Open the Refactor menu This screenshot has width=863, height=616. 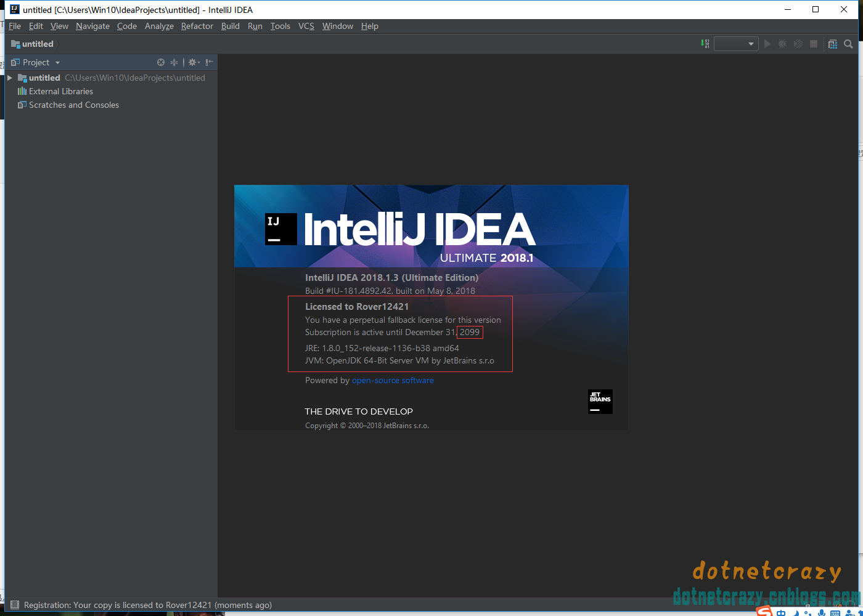click(197, 26)
